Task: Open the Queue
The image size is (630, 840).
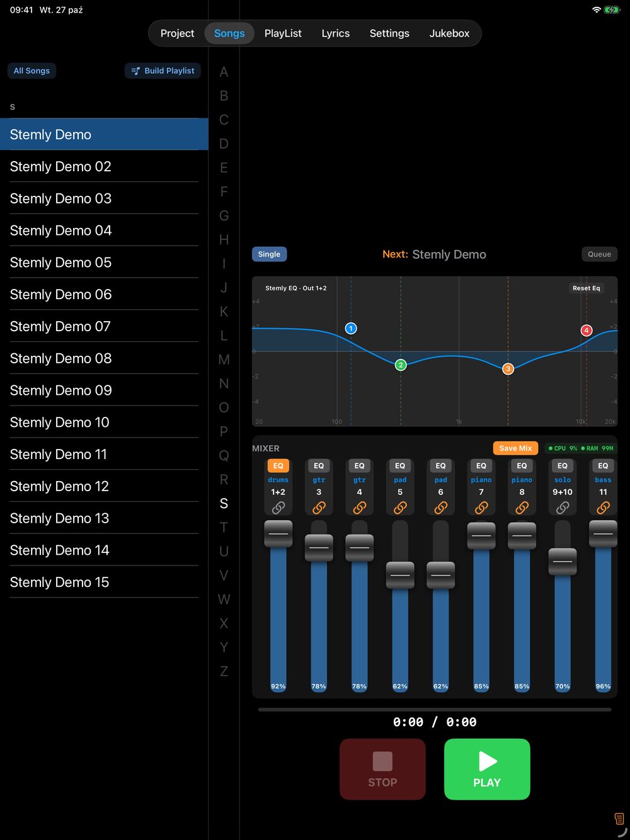Action: point(599,254)
